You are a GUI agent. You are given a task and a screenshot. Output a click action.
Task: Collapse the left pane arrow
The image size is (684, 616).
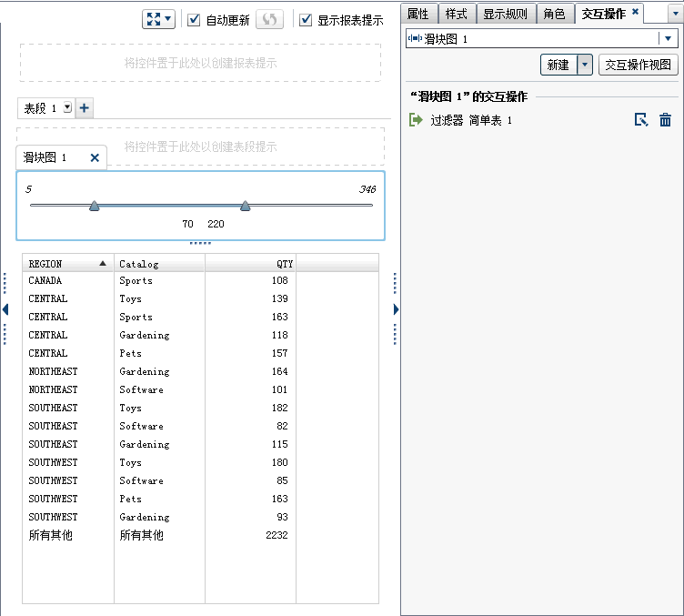5,309
